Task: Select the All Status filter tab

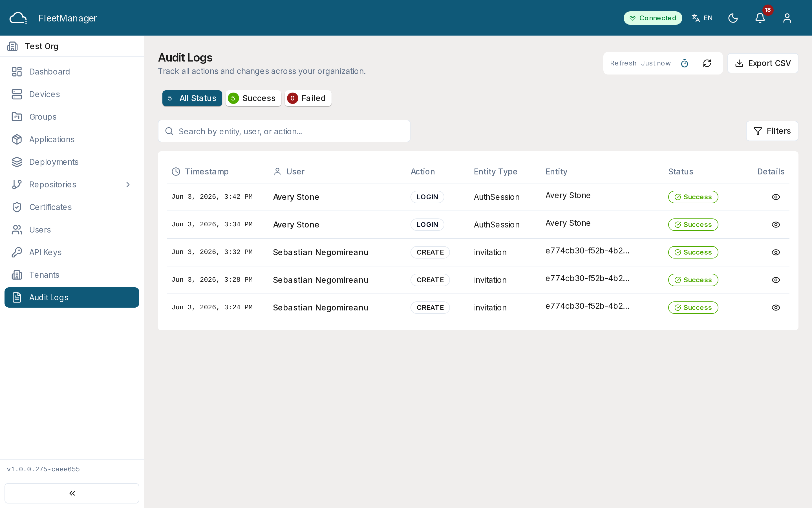Action: pos(192,98)
